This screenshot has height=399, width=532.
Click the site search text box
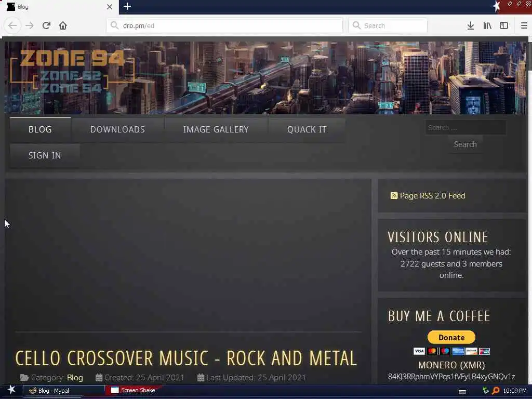point(465,128)
